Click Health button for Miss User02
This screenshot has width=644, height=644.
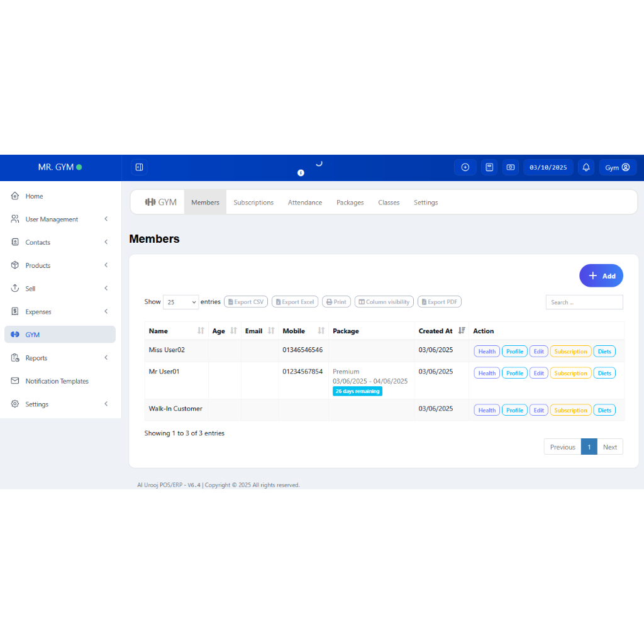[x=487, y=352]
